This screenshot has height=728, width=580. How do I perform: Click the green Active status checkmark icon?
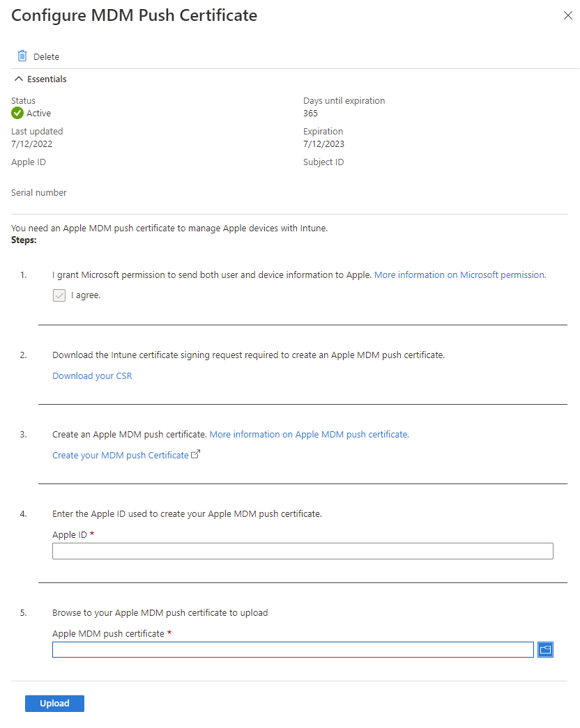[x=15, y=113]
